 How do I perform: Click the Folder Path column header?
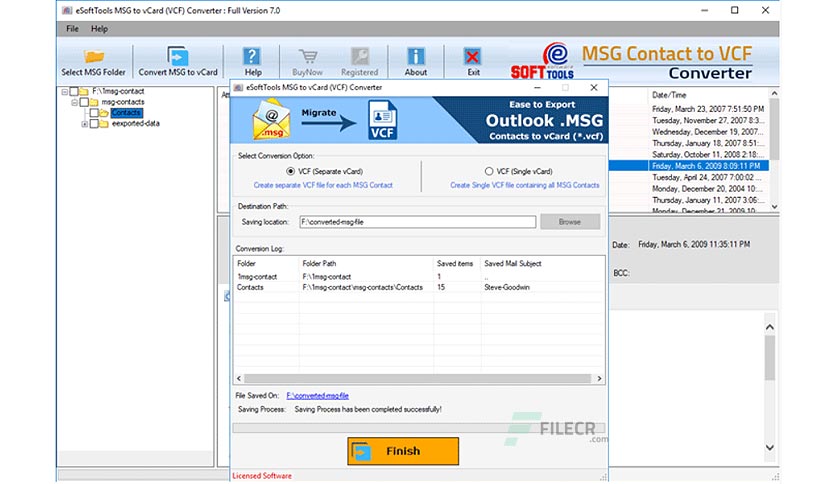319,263
